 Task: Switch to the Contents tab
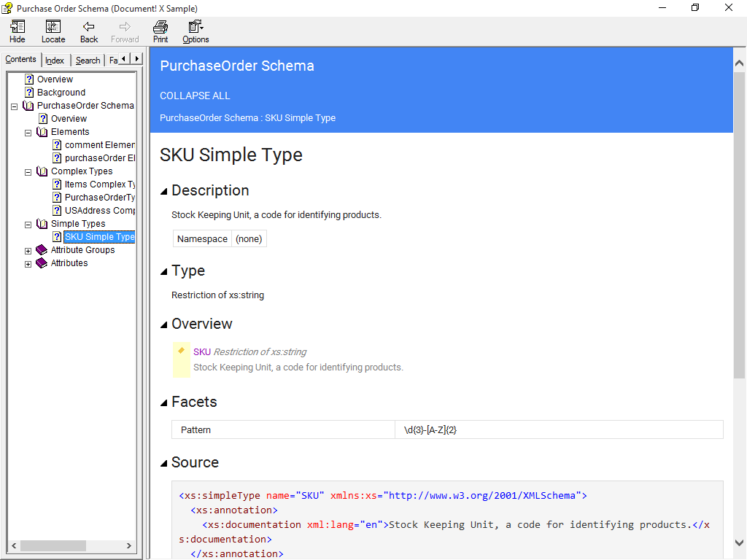[x=21, y=59]
